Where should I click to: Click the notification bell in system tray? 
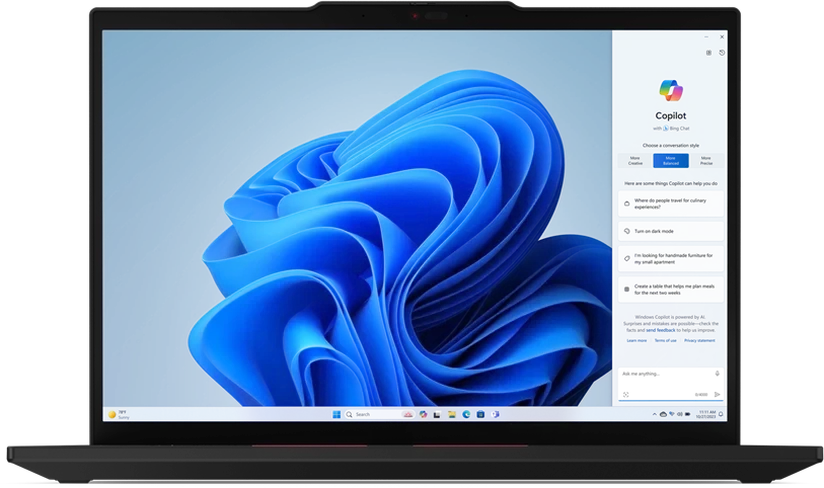[x=721, y=414]
